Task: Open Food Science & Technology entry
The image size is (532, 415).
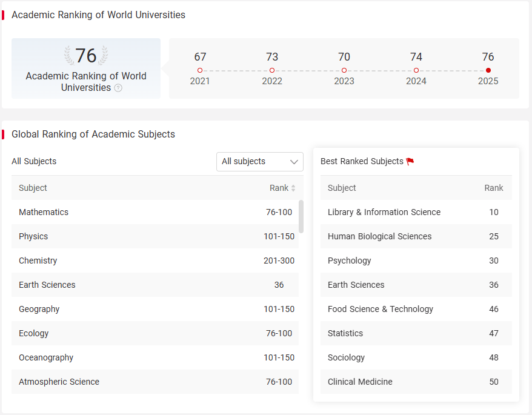Action: pyautogui.click(x=416, y=309)
